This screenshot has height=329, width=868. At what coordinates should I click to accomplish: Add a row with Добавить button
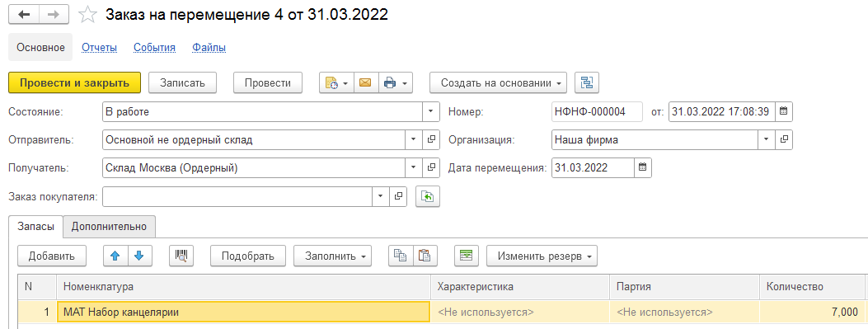[x=51, y=256]
